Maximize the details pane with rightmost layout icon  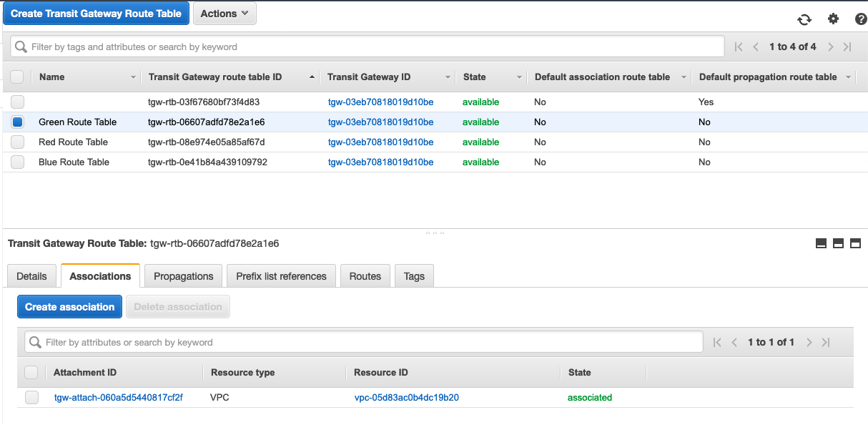coord(855,243)
